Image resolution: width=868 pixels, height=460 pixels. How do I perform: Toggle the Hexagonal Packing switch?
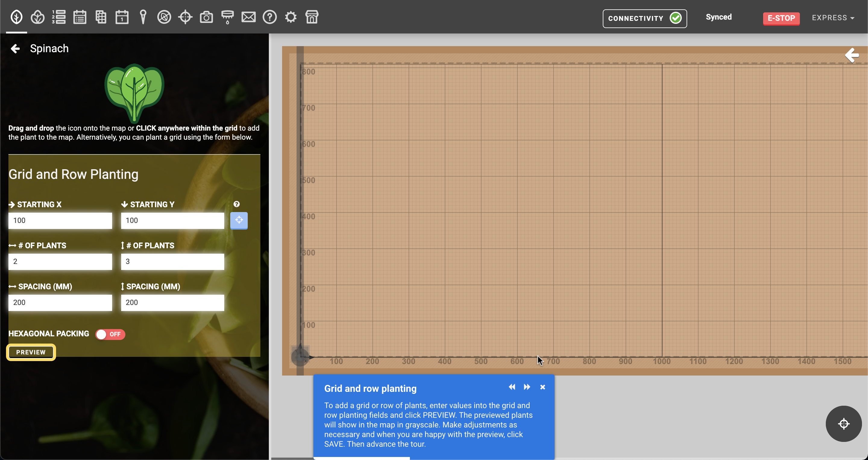(x=110, y=334)
